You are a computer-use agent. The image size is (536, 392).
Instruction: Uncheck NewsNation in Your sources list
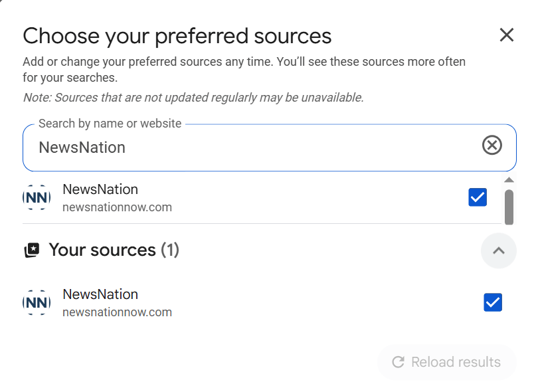(x=493, y=302)
